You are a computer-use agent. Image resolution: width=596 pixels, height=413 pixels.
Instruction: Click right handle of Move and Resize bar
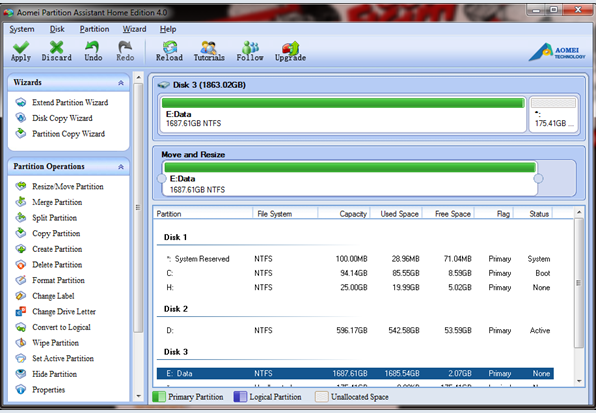[x=538, y=178]
